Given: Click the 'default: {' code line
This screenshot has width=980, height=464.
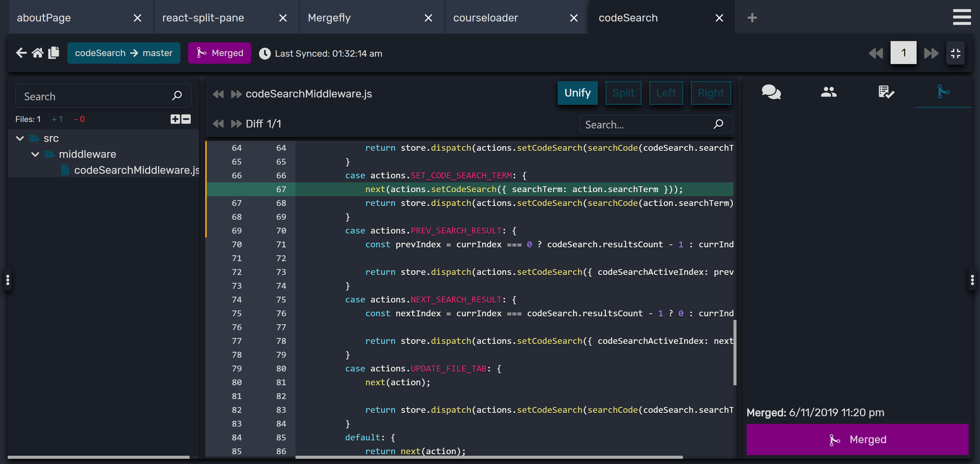Looking at the screenshot, I should click(x=370, y=437).
